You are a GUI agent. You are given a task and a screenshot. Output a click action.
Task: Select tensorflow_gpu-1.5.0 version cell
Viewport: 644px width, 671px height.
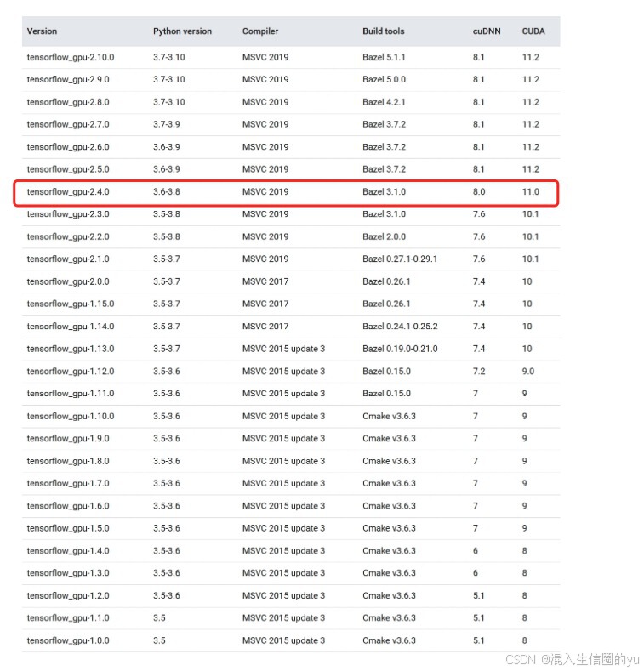(x=68, y=528)
